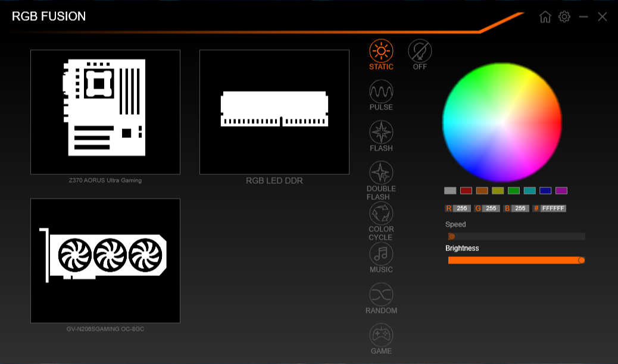Choose the purple preset color swatch
The width and height of the screenshot is (618, 364).
tap(561, 191)
